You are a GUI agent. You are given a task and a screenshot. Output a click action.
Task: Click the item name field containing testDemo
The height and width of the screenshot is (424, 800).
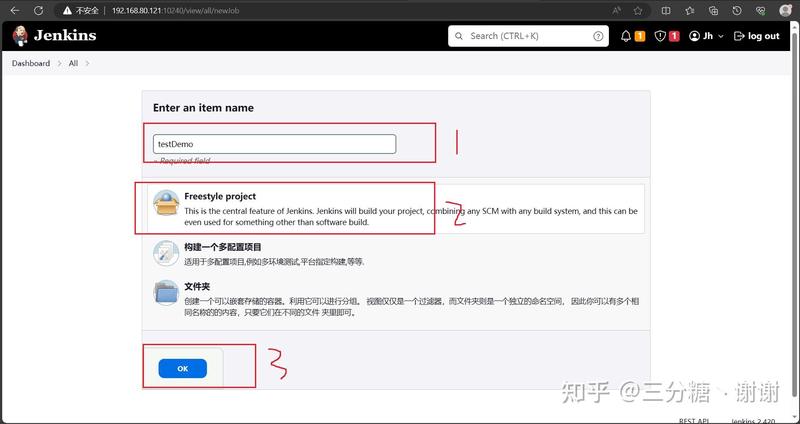274,144
